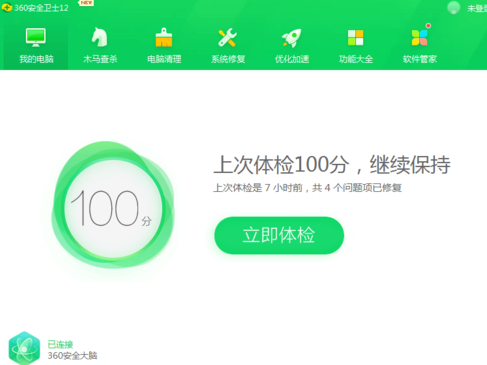
Task: Open the 功能大全 grid icon
Action: [x=355, y=37]
